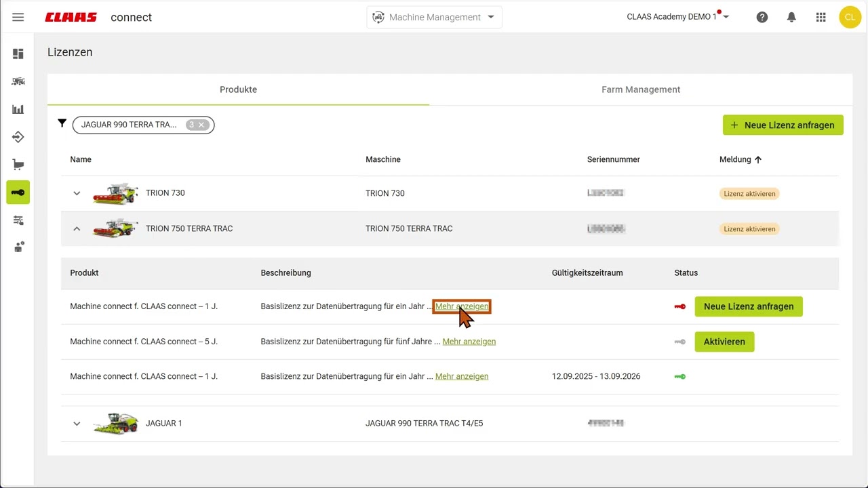Open the user administration sidebar icon
Screen dimensions: 868x488
pos(18,247)
